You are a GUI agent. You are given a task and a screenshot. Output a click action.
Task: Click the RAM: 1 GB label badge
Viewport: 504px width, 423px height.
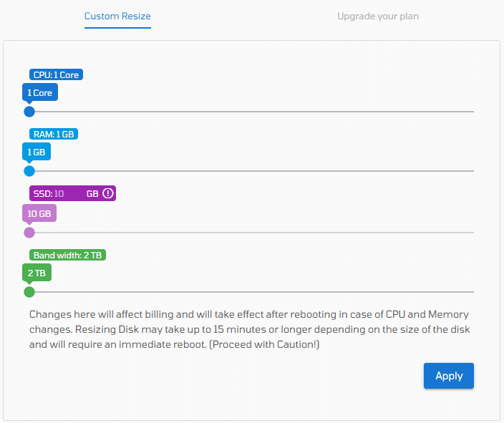click(x=54, y=134)
